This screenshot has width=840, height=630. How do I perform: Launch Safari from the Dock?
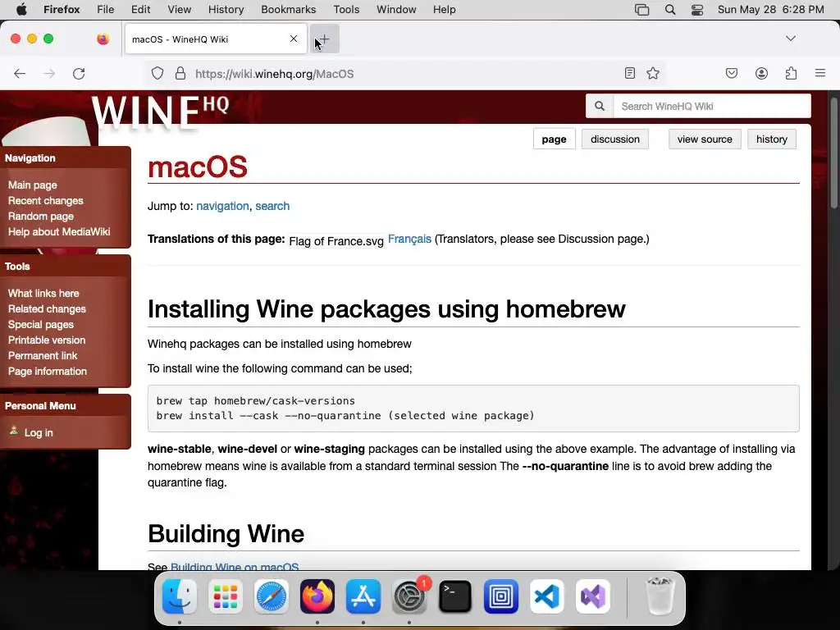(x=271, y=596)
